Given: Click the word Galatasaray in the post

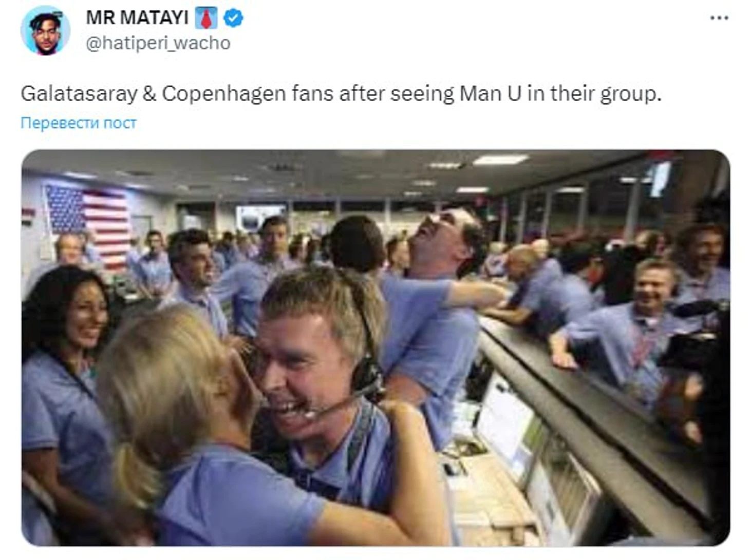Looking at the screenshot, I should click(79, 94).
